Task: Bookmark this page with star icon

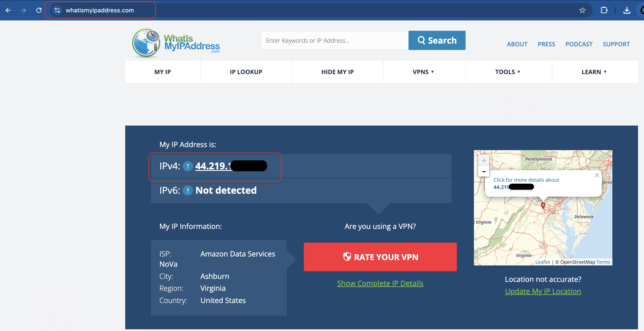Action: point(582,10)
